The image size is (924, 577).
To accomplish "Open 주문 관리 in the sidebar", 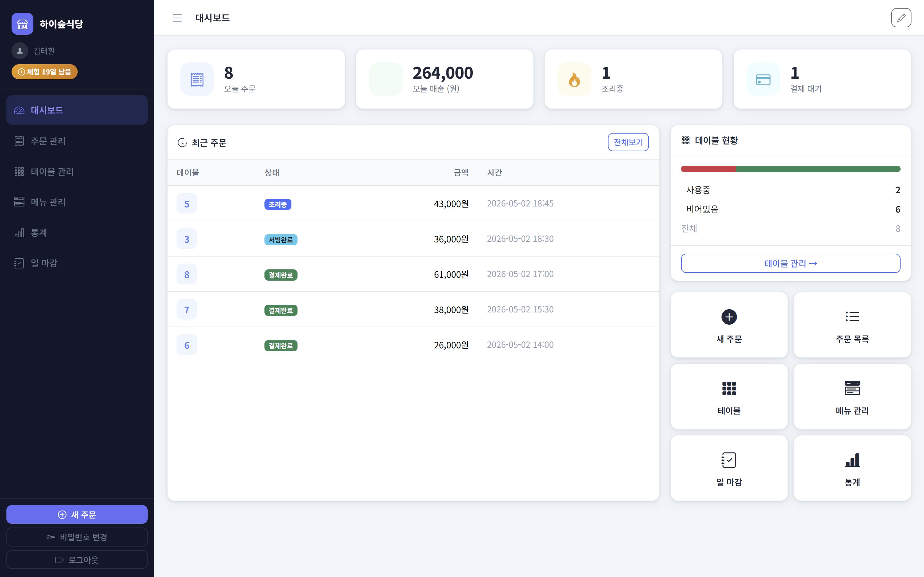I will click(77, 141).
